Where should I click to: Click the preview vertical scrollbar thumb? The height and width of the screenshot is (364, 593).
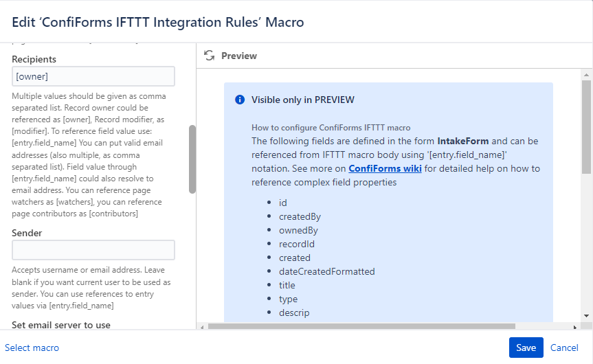[x=586, y=126]
